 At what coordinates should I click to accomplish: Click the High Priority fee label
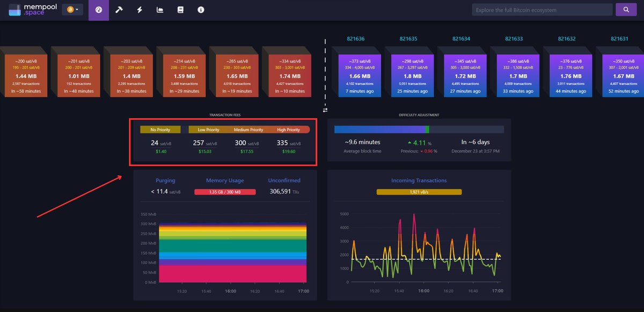289,129
